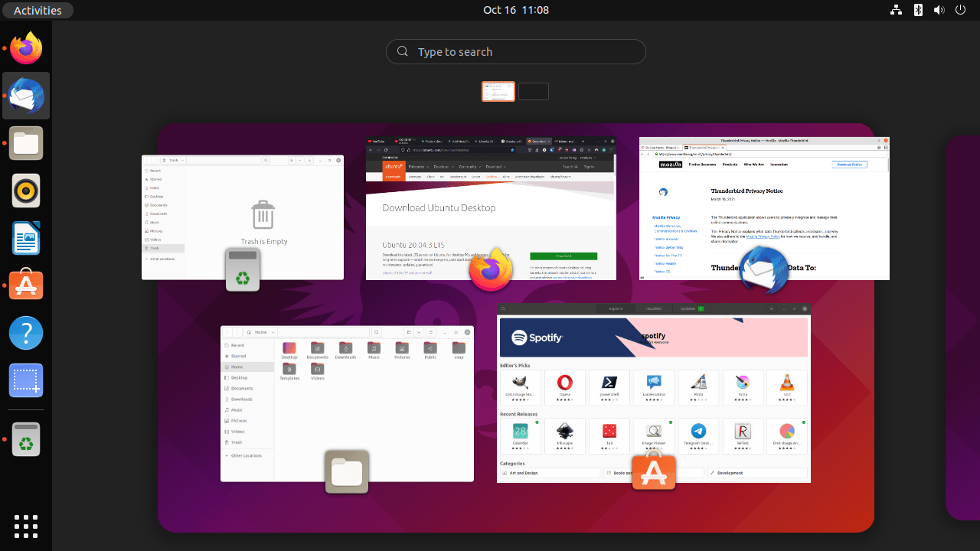980x551 pixels.
Task: Launch the Screenshot tool from dock
Action: tap(26, 380)
